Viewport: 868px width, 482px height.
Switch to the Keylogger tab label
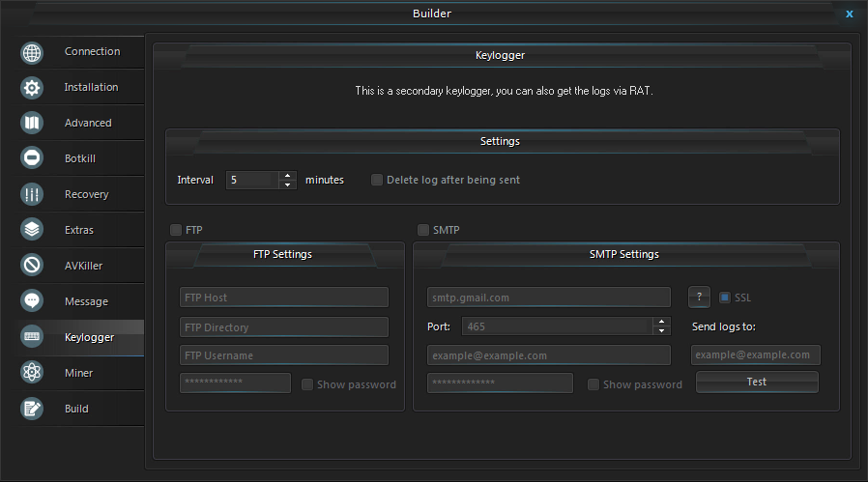pos(89,337)
